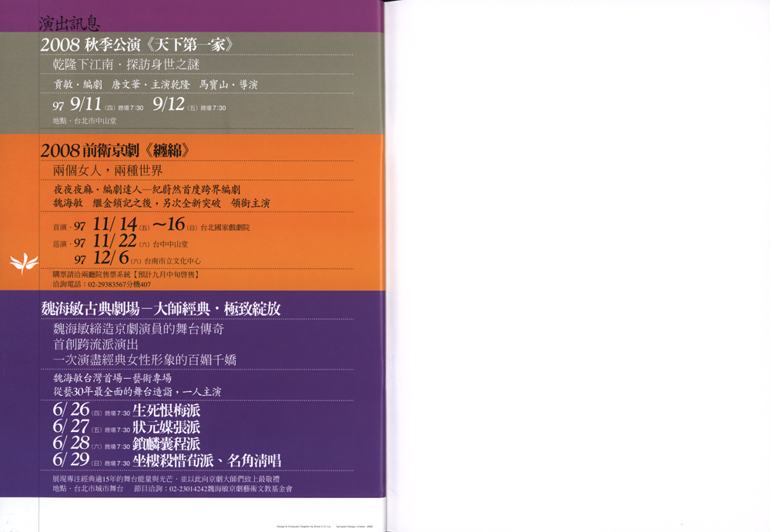
Task: Click the 6/27 狀元媒張派 listing
Action: click(x=126, y=427)
